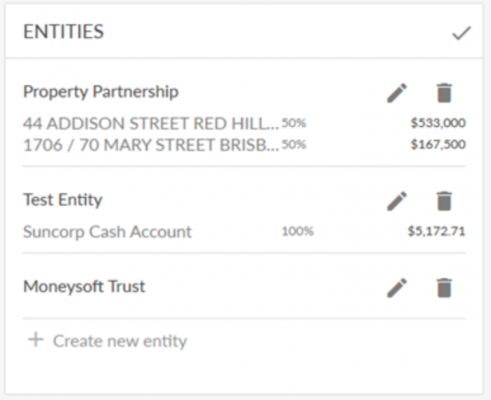Confirm with the Entities checkmark icon
Screen dimensions: 491x400
pyautogui.click(x=461, y=33)
